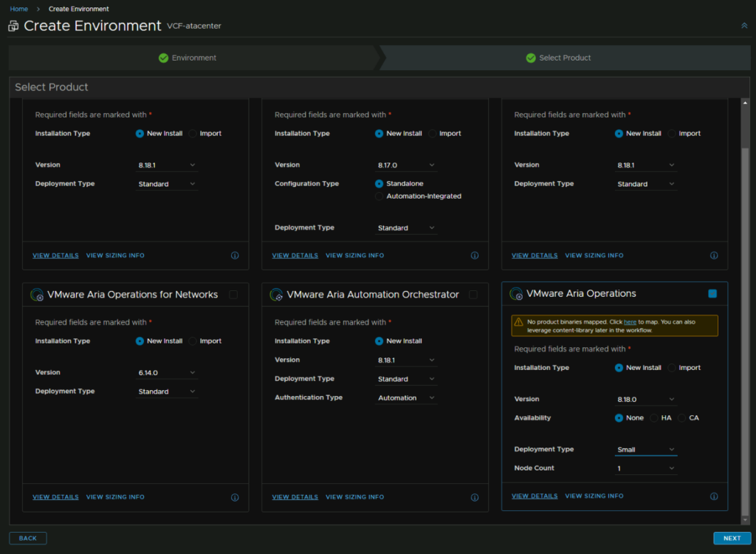
Task: Open the Node Count dropdown
Action: coord(645,468)
